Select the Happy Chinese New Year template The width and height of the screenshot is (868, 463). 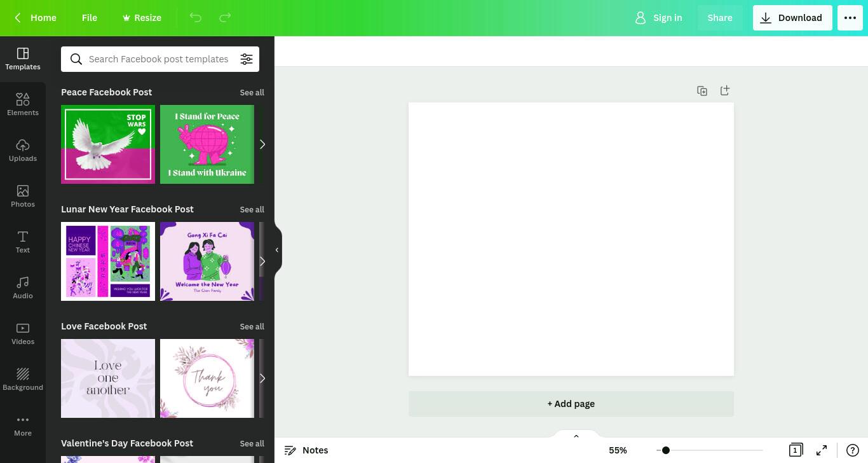108,261
